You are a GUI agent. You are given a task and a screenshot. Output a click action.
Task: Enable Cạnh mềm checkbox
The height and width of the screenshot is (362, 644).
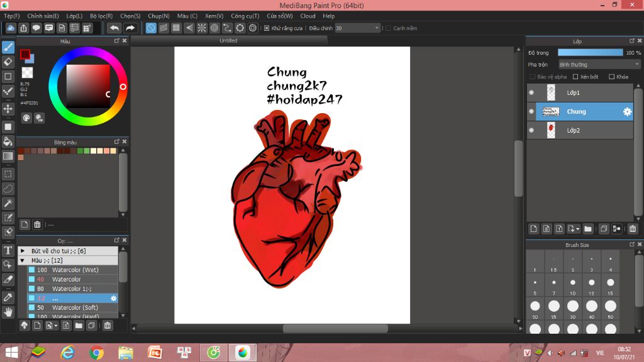(x=388, y=28)
